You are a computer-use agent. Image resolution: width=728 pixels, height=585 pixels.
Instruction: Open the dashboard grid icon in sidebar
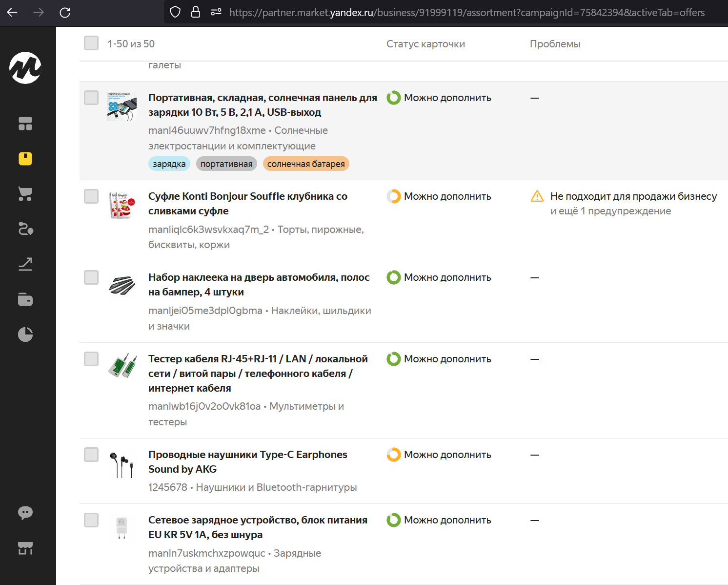click(25, 124)
